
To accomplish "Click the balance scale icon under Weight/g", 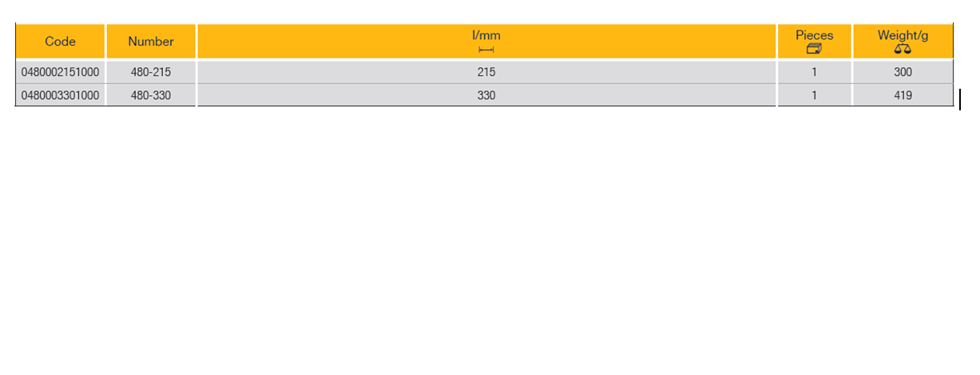I will pos(903,50).
